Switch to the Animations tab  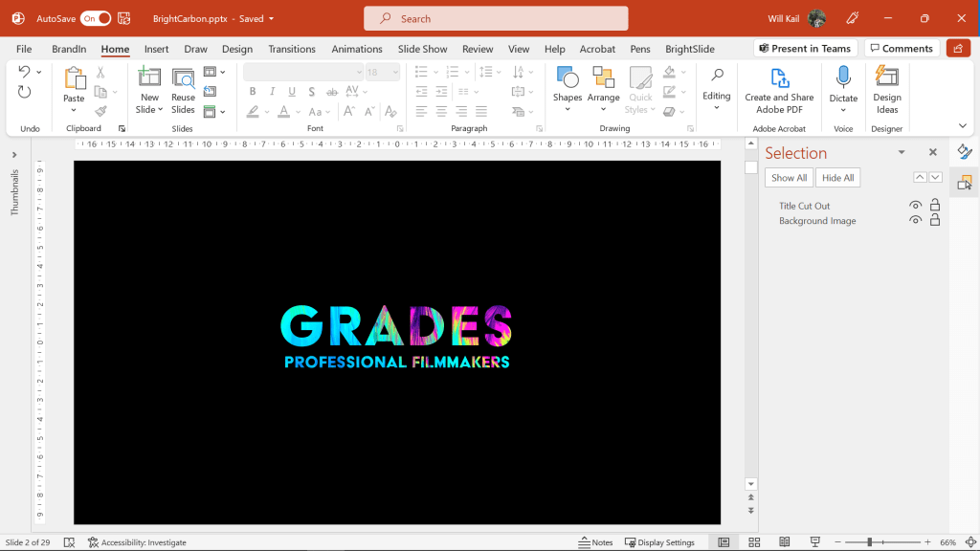[x=356, y=49]
